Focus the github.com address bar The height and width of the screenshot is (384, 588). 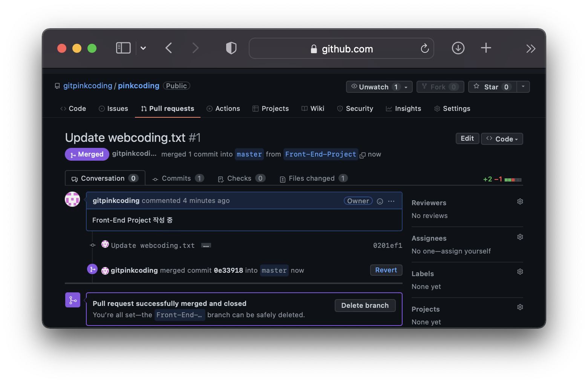(x=341, y=48)
